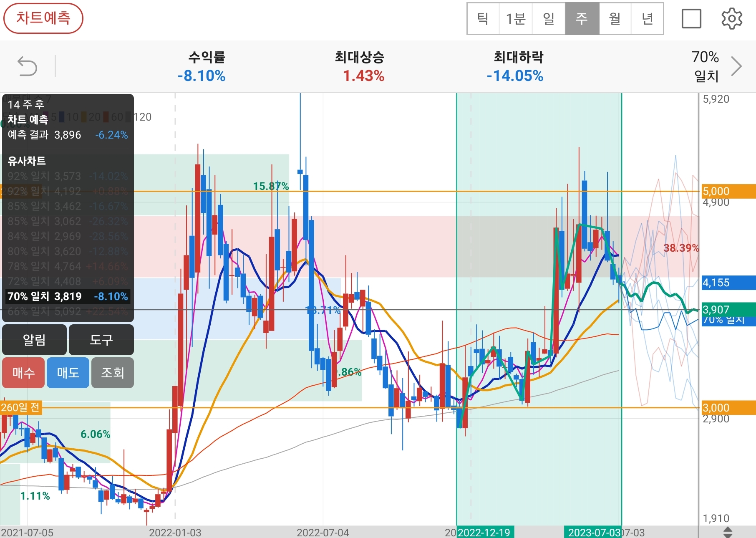Click the 15.87% green zone label
Viewport: 756px width, 538px height.
click(271, 186)
